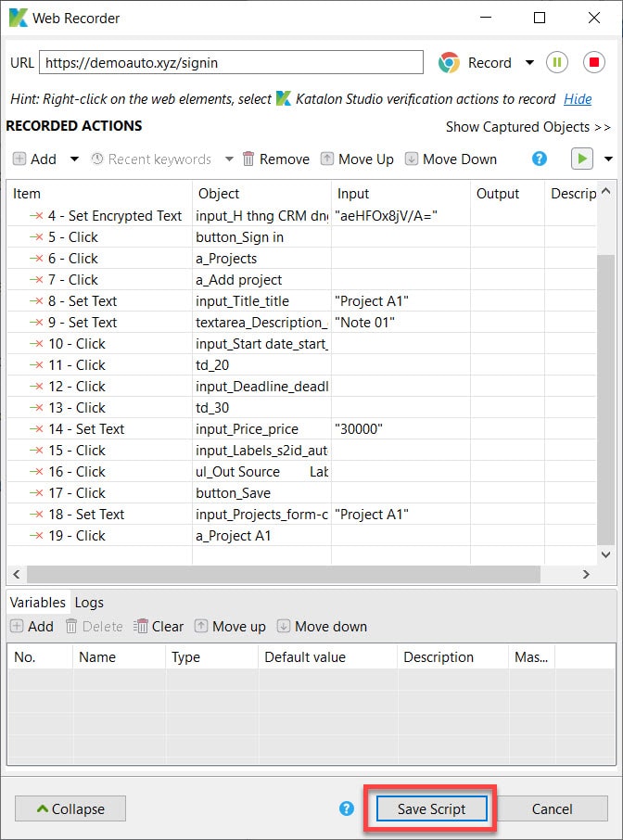The width and height of the screenshot is (623, 840).
Task: Click the horizontal scrollbar left arrow
Action: tap(17, 574)
